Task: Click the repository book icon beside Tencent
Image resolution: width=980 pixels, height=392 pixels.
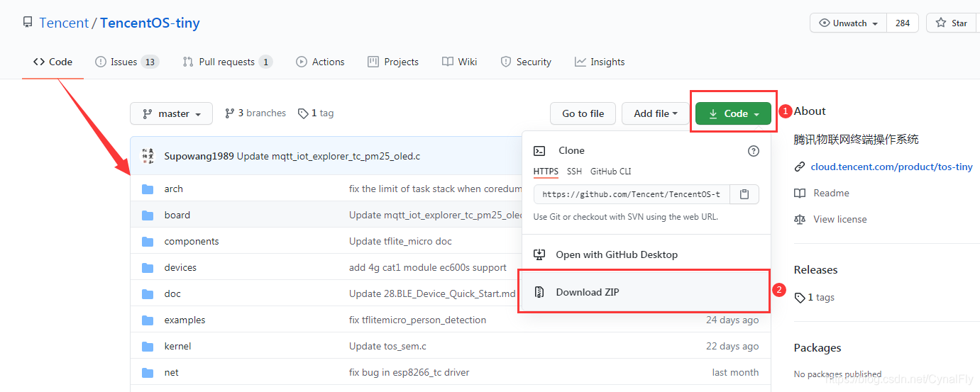Action: point(28,23)
